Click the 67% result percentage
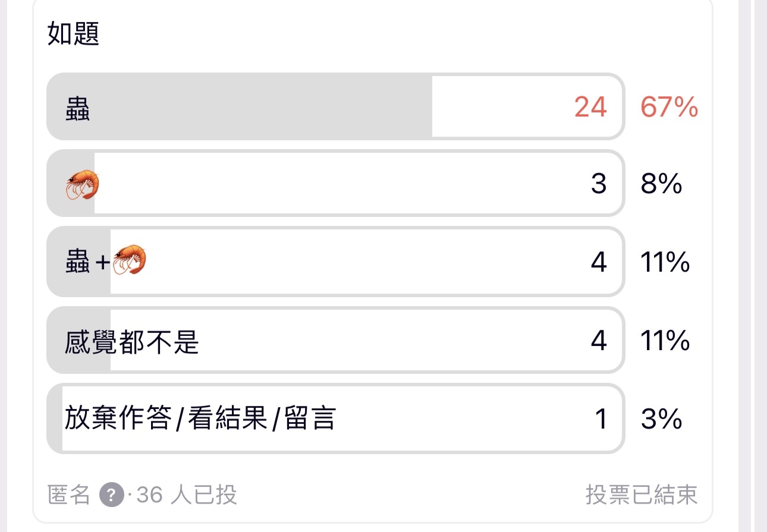767x532 pixels. (669, 107)
